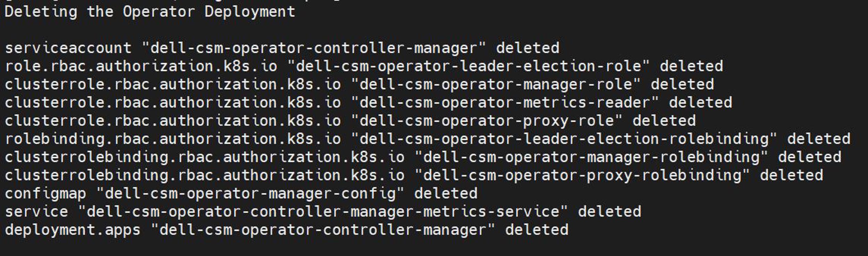
Task: Click the word 'Operator' in the heading
Action: pyautogui.click(x=159, y=12)
